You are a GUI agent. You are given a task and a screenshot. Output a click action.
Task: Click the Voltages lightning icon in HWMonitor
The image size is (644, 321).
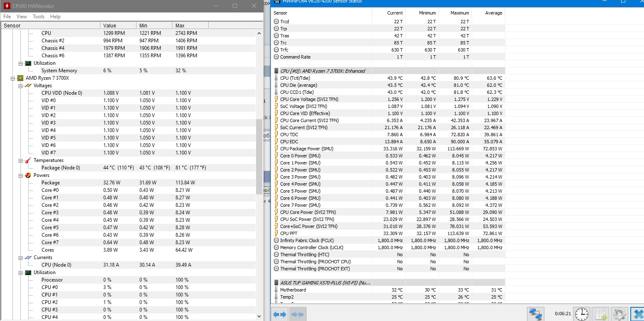(x=28, y=86)
